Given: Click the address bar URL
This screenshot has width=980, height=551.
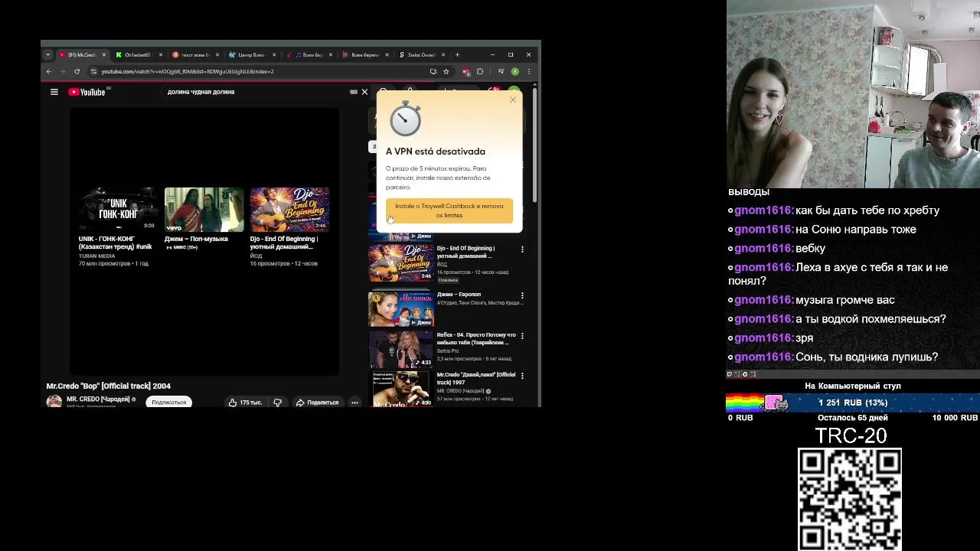Looking at the screenshot, I should tap(188, 71).
